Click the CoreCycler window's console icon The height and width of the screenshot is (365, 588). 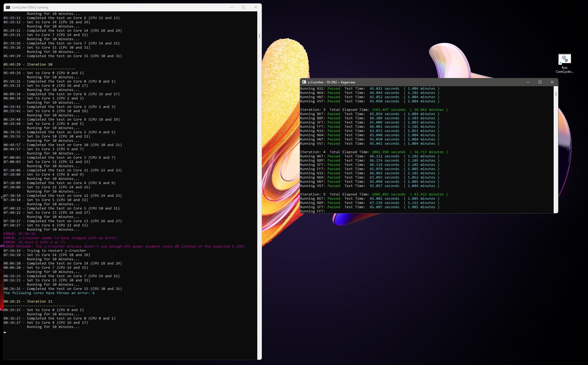point(8,7)
